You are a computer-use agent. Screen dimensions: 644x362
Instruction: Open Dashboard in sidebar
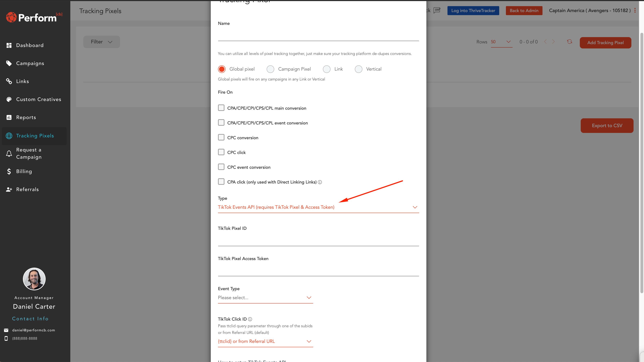tap(34, 45)
